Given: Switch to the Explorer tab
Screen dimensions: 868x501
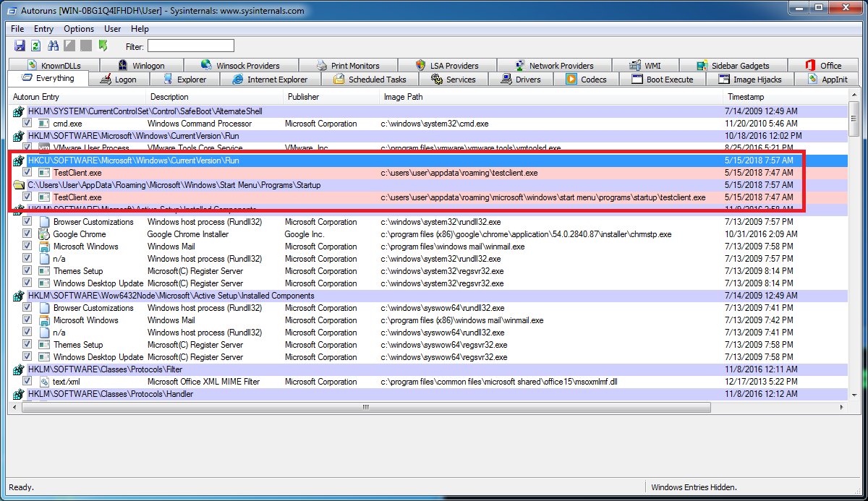Looking at the screenshot, I should coord(184,80).
